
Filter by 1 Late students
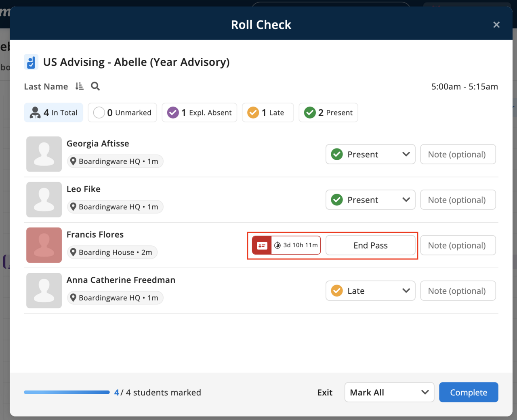pyautogui.click(x=267, y=113)
